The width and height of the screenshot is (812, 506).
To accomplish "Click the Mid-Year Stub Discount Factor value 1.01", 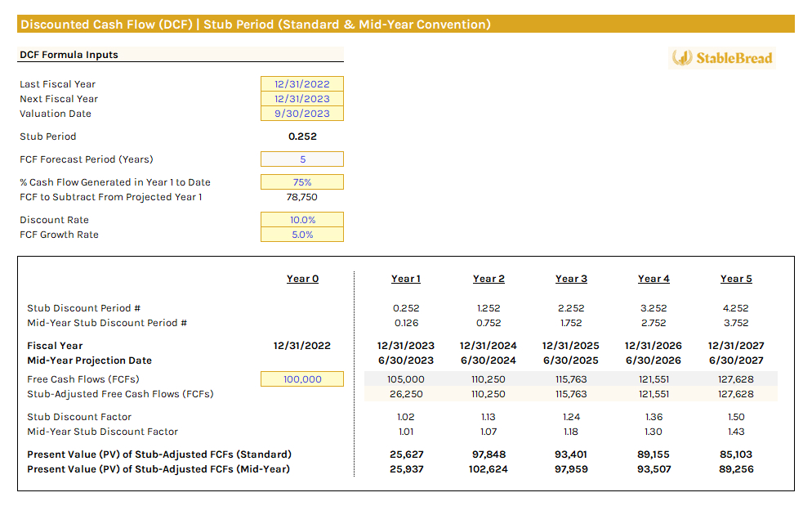I will click(406, 431).
